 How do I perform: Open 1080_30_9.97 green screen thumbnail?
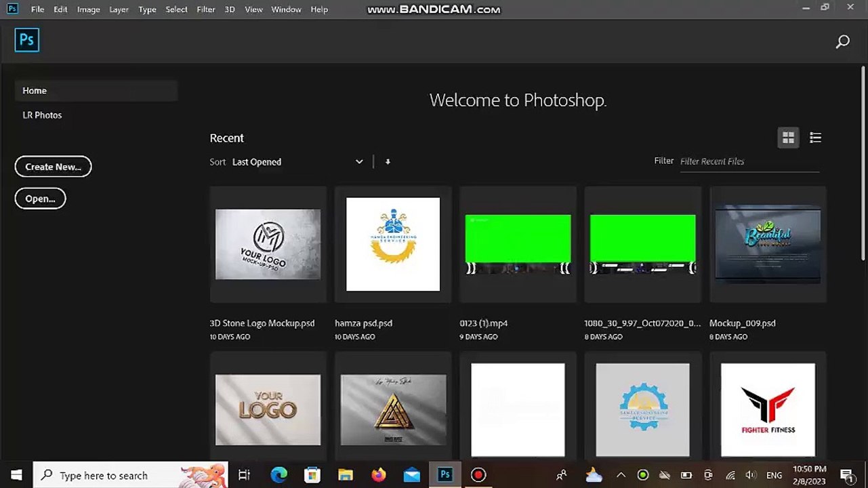click(x=642, y=244)
